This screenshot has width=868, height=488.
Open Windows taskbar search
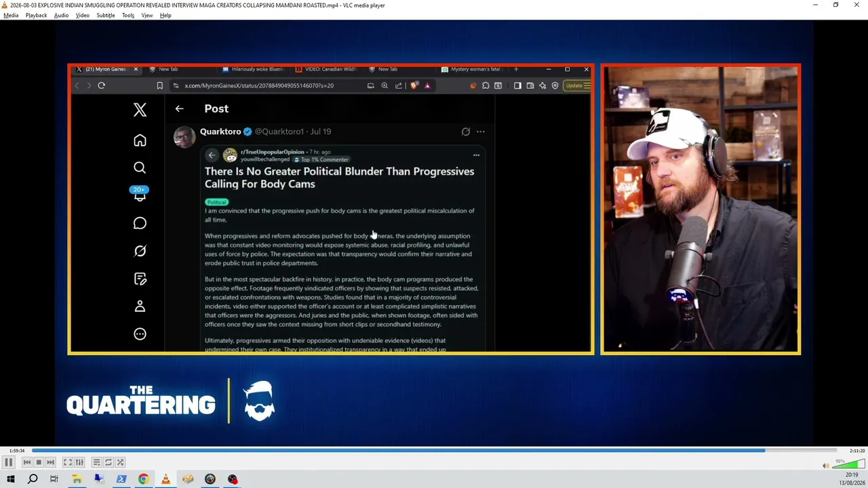33,479
